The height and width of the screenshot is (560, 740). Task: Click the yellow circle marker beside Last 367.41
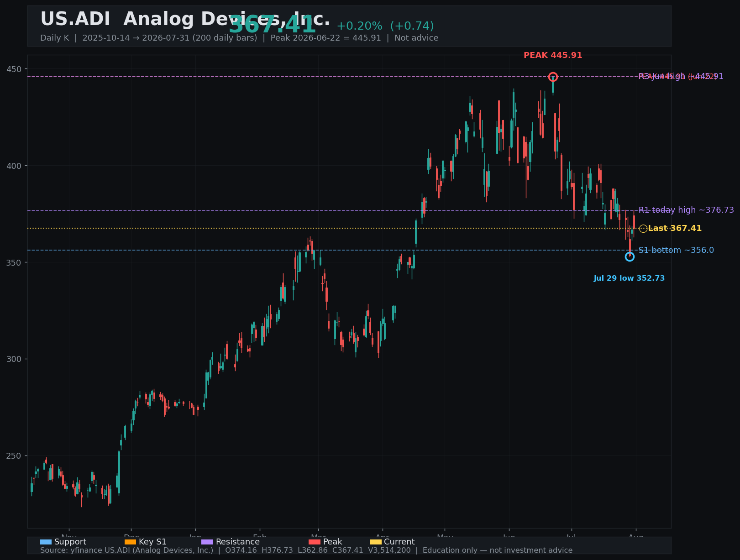[x=643, y=229]
